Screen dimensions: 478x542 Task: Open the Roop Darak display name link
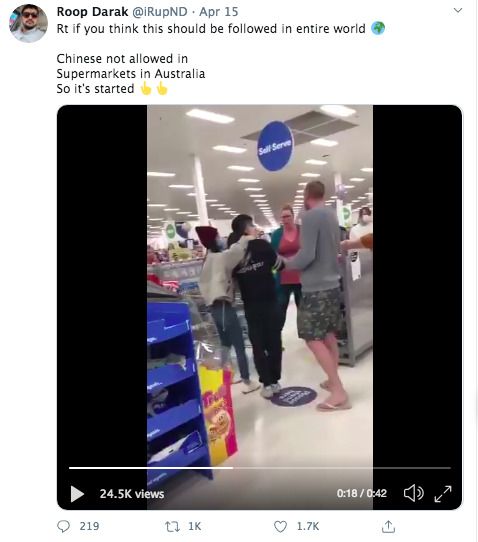pos(92,12)
